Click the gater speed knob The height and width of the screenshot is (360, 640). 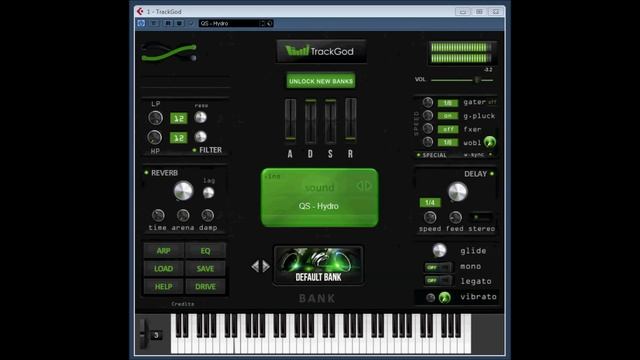click(x=428, y=102)
